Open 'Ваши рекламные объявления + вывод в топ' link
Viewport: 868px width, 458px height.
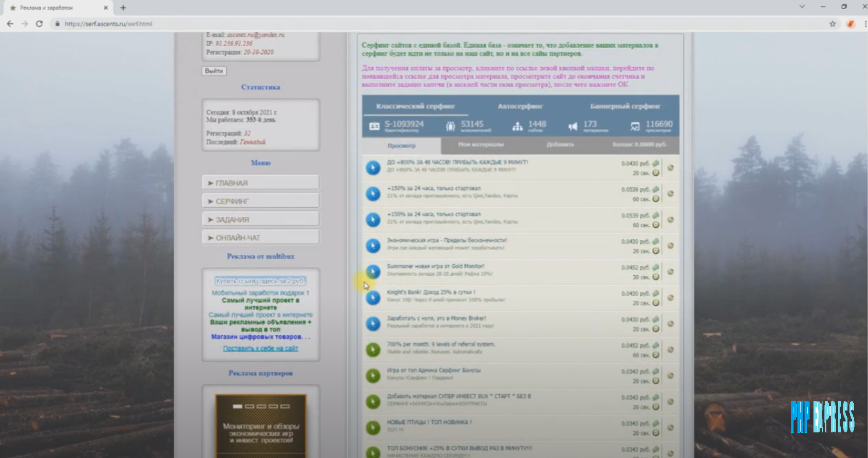260,326
